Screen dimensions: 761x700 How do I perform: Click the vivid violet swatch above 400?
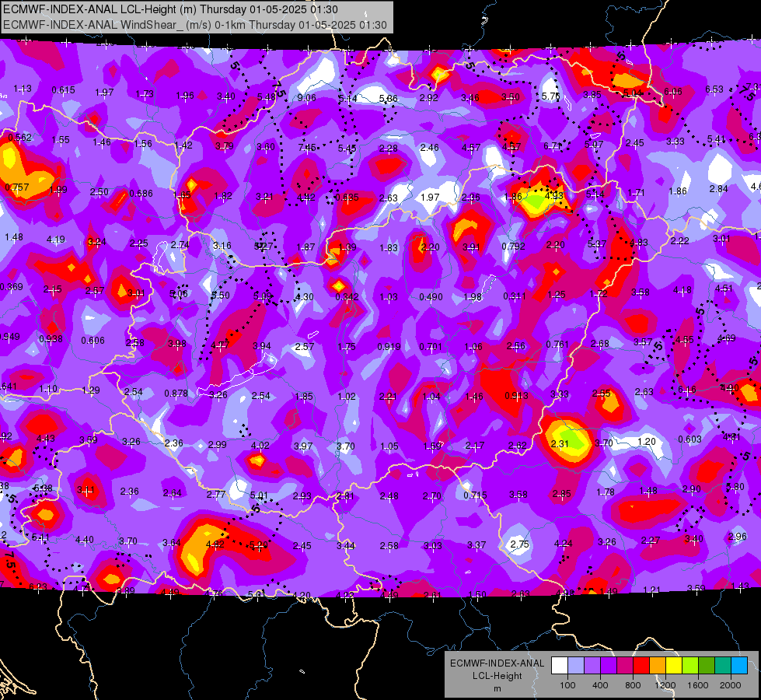coord(609,666)
